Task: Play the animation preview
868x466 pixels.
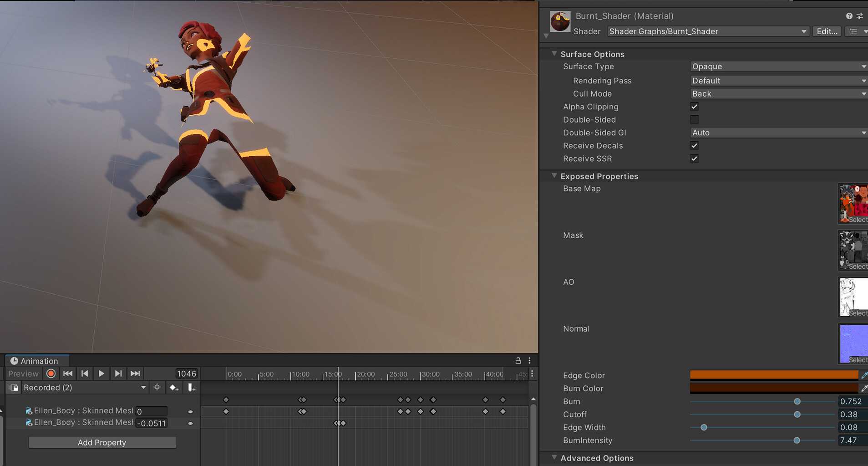Action: (101, 373)
